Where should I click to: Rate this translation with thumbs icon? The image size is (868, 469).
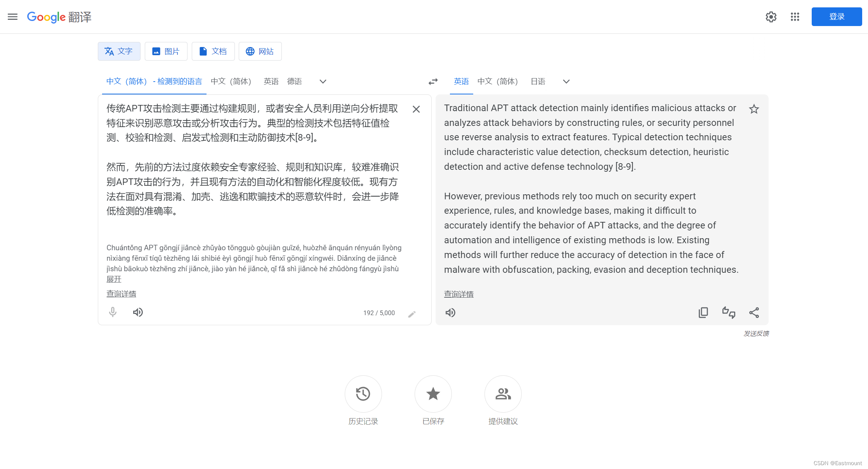tap(729, 312)
